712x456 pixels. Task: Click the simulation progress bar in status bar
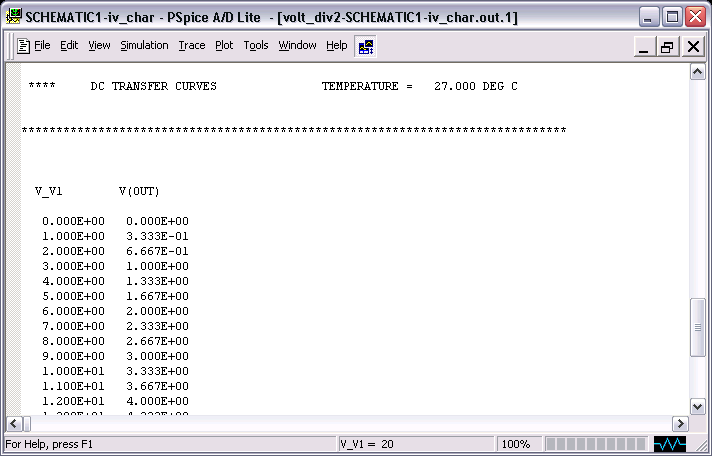(x=596, y=444)
